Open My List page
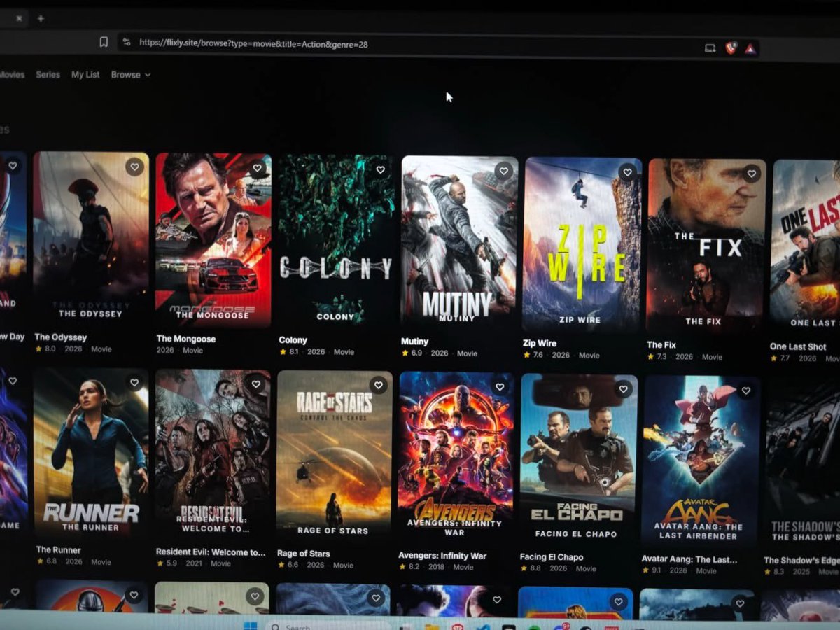 pos(85,74)
